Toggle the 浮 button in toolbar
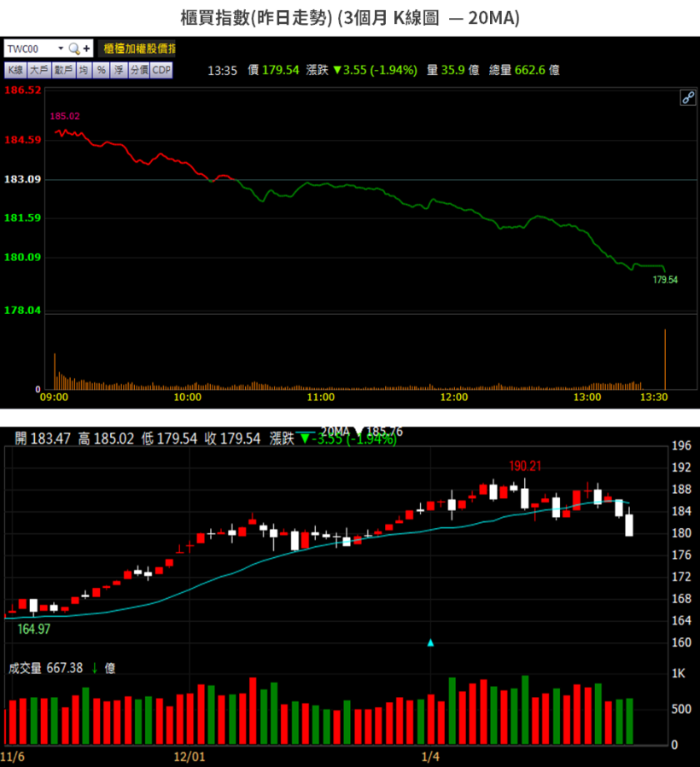Screen dimensions: 700x767 (x=119, y=69)
